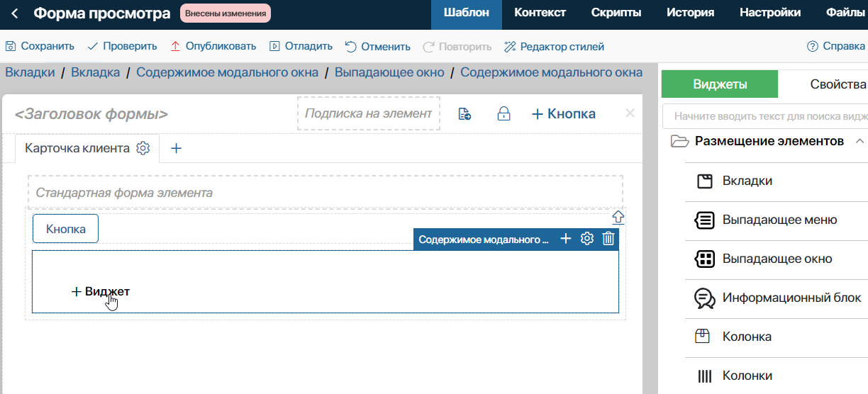Image resolution: width=868 pixels, height=394 pixels.
Task: Click the Размещение элементов folder icon
Action: (680, 141)
